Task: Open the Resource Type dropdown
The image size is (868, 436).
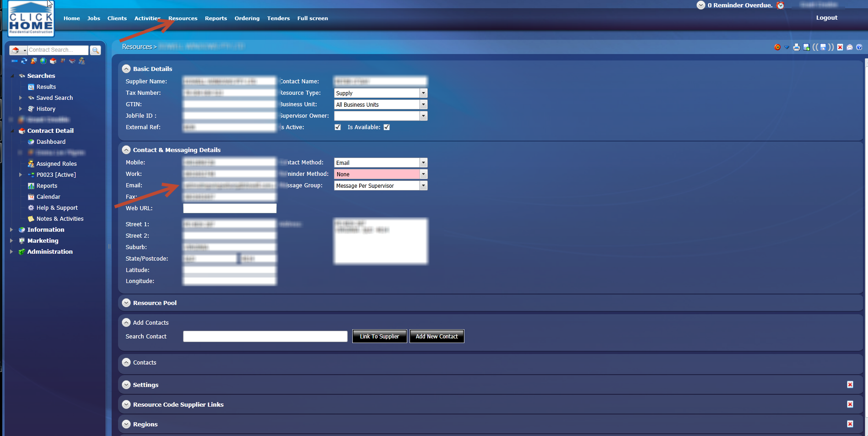Action: [423, 93]
